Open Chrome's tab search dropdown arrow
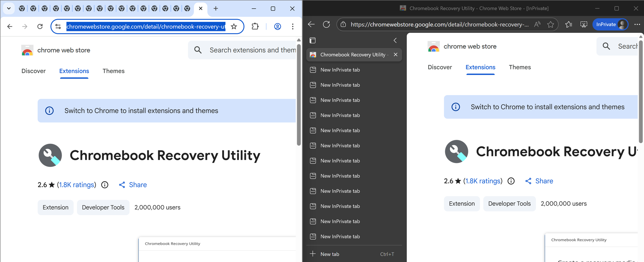Screen dimensions: 644x262 (9, 8)
